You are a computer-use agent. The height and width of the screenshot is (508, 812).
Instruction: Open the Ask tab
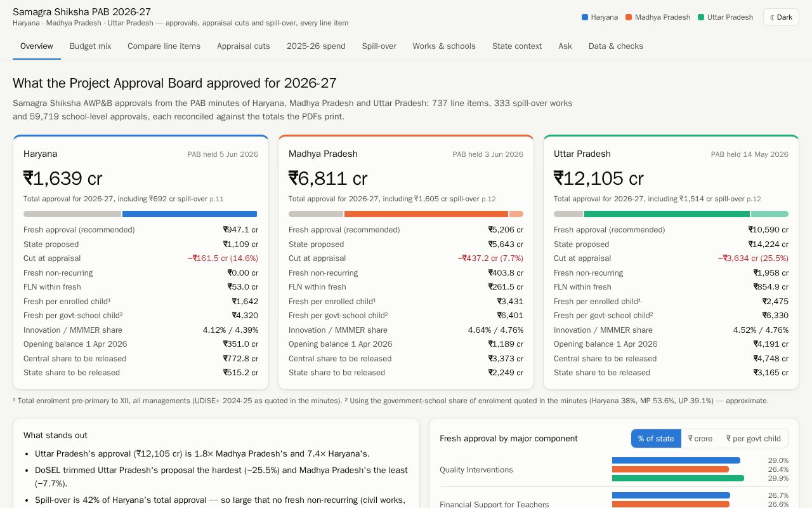tap(565, 46)
